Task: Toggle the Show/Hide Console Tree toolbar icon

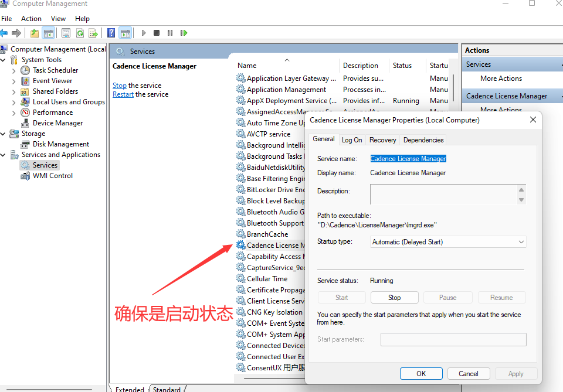Action: [x=49, y=33]
